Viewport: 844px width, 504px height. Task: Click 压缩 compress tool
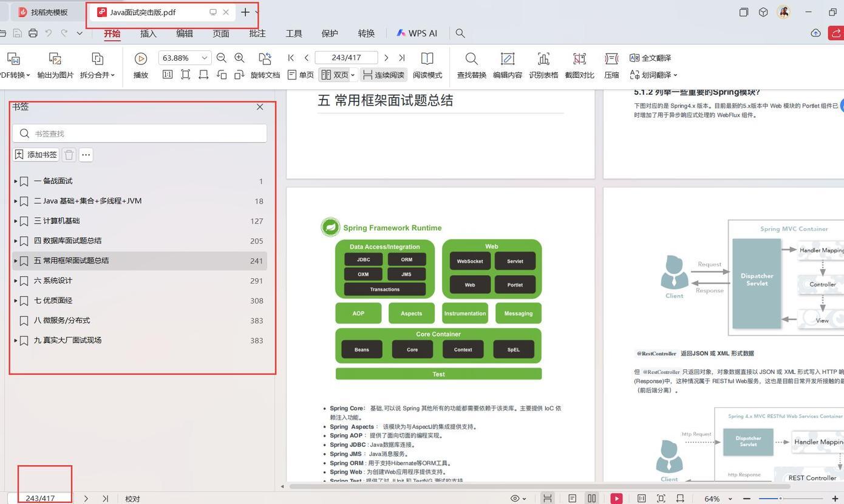coord(611,66)
